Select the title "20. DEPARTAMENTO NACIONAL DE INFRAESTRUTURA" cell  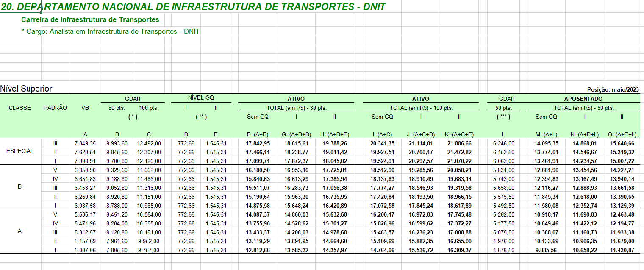click(x=193, y=7)
